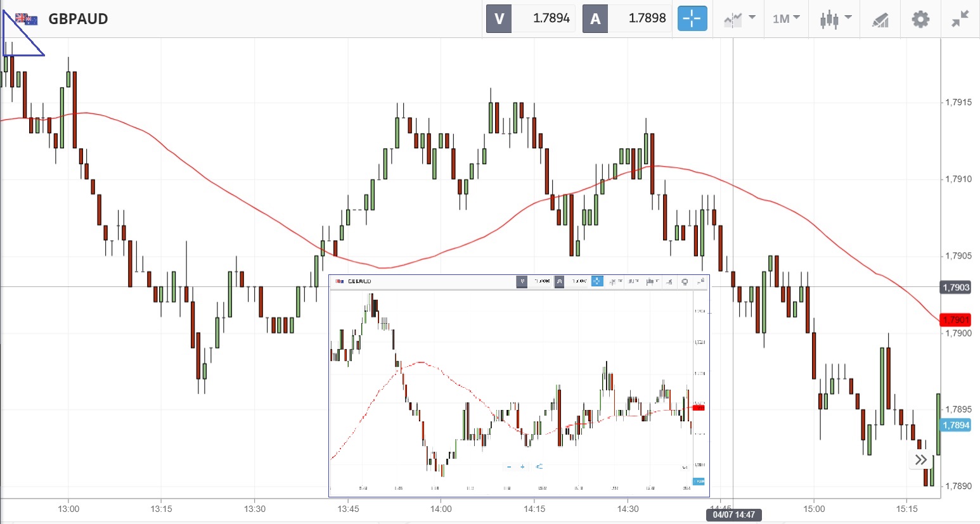The width and height of the screenshot is (980, 524).
Task: Click the GBPAUD flag icon
Action: (x=26, y=19)
